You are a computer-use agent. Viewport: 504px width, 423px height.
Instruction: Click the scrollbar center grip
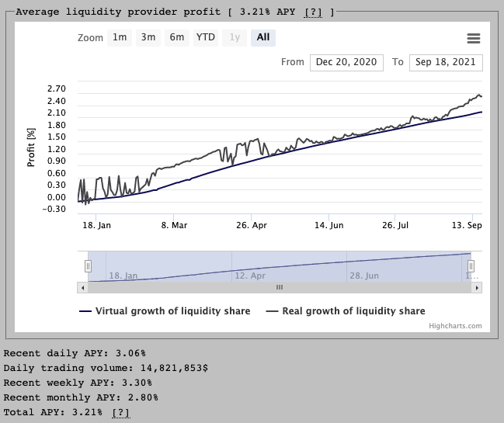pyautogui.click(x=280, y=287)
